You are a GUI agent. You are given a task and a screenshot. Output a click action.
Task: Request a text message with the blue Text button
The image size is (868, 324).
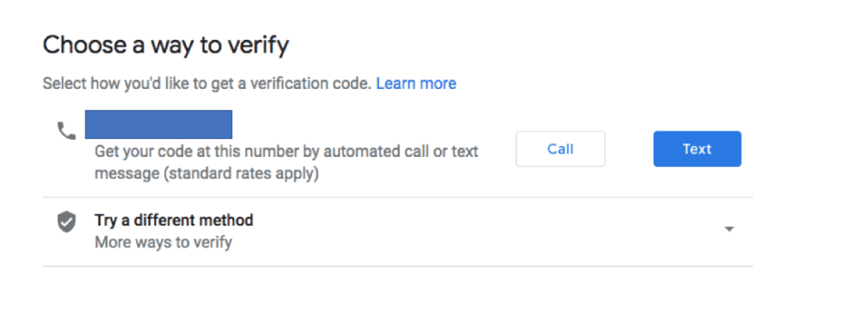click(697, 149)
